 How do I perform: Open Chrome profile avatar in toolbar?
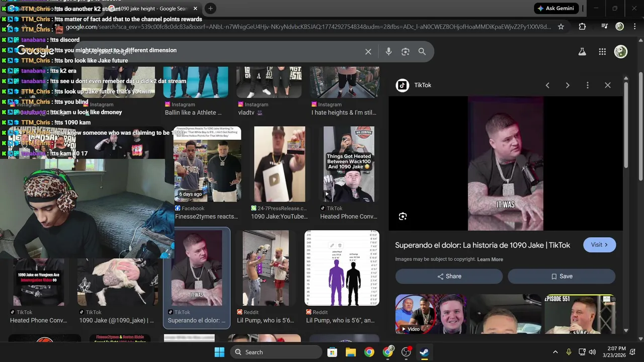[620, 26]
